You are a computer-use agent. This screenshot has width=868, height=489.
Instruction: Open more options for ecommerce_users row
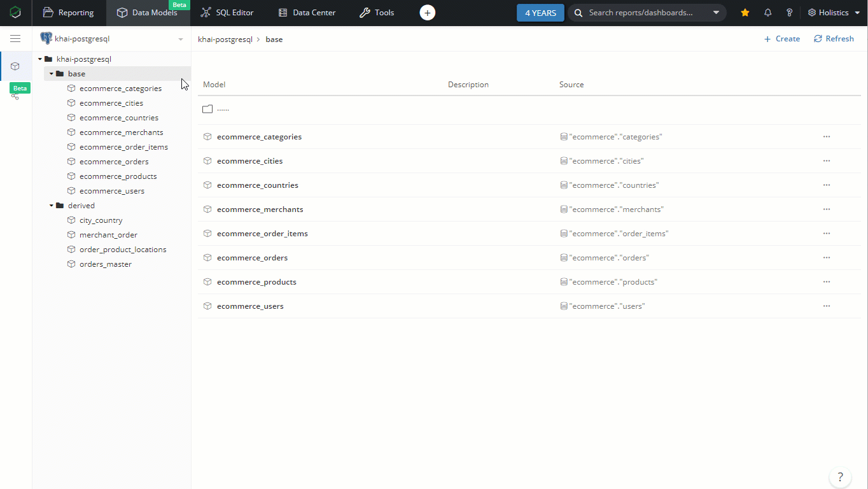(x=827, y=306)
